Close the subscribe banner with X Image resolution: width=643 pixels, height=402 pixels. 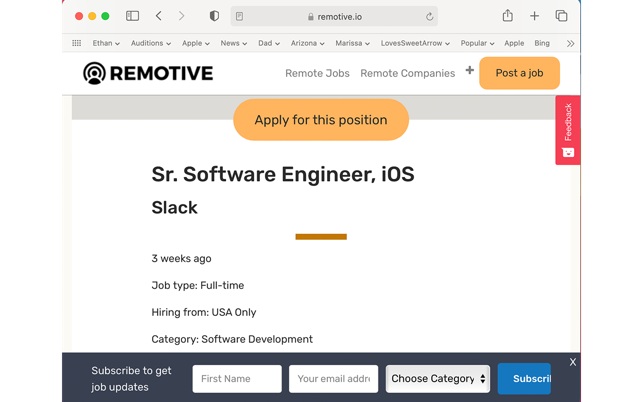pyautogui.click(x=573, y=362)
